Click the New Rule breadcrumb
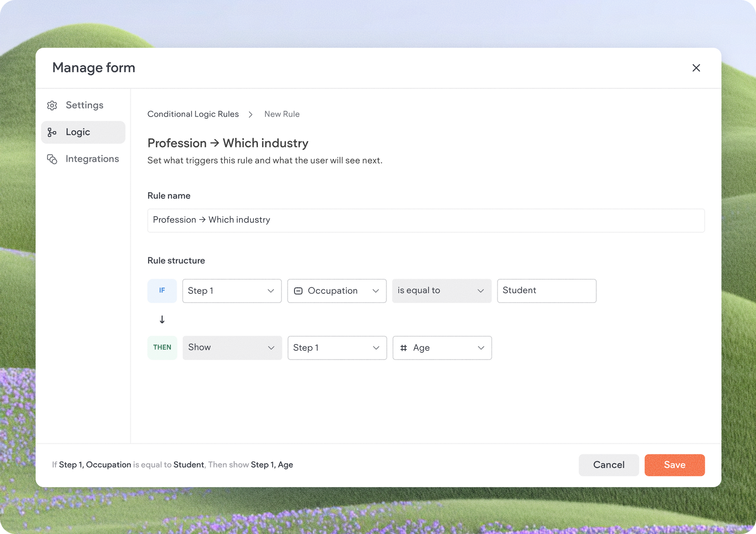 tap(282, 114)
